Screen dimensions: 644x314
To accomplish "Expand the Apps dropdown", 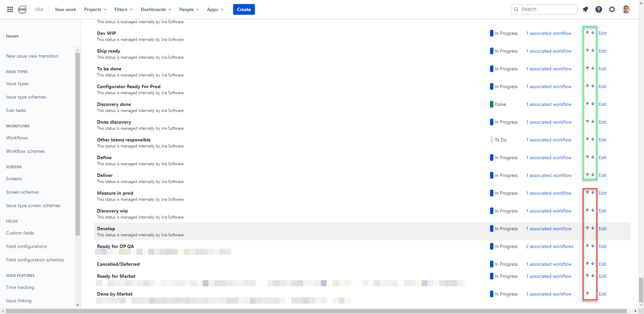I will [x=215, y=9].
